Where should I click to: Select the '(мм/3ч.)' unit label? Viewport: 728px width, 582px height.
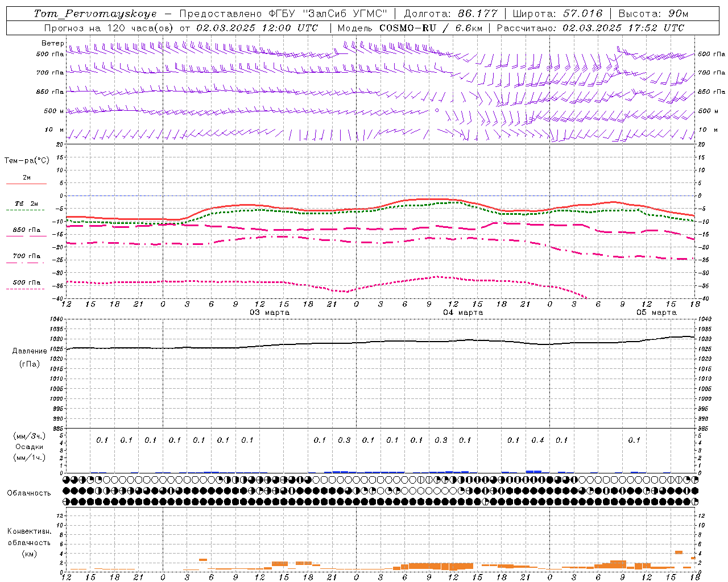pos(29,436)
